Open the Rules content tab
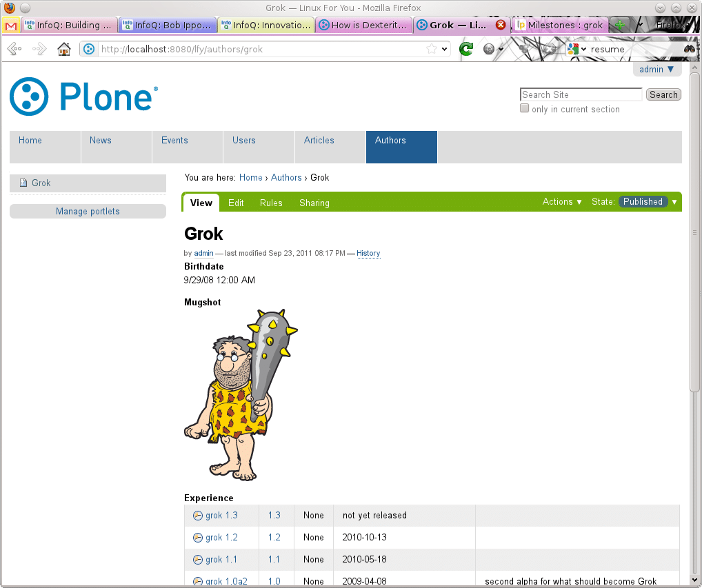This screenshot has width=702, height=588. coord(271,203)
